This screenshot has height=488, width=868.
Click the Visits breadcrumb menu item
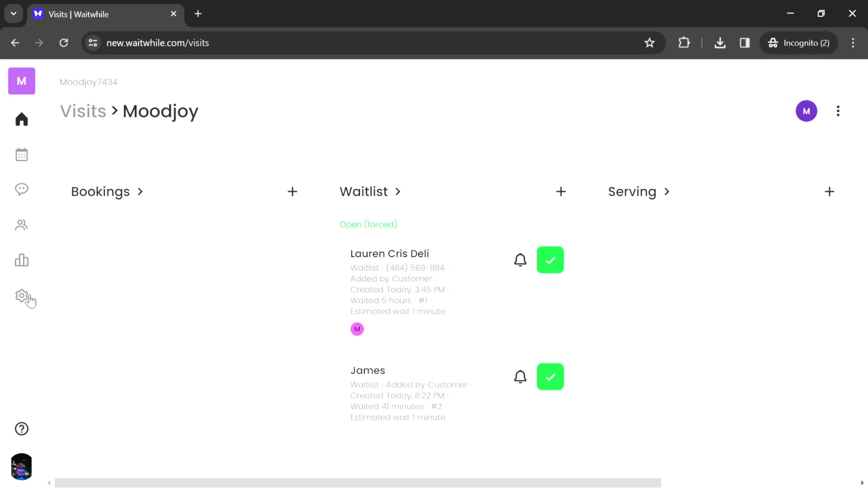83,111
